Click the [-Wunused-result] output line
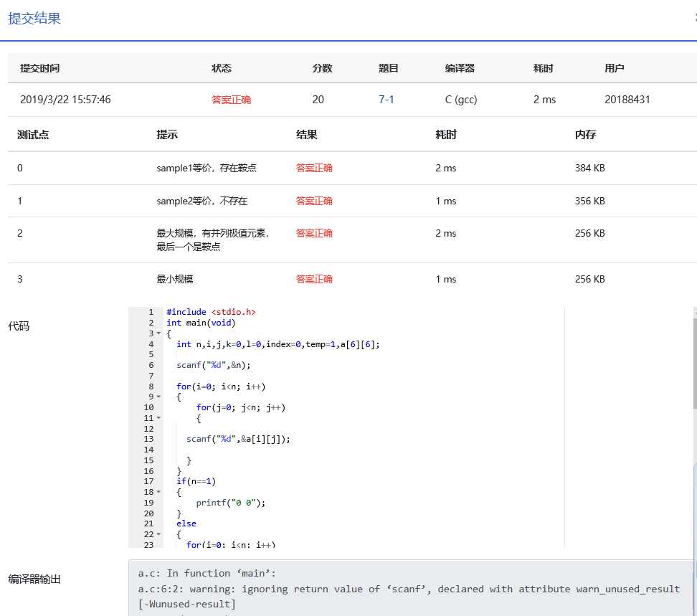Image resolution: width=697 pixels, height=616 pixels. tap(186, 604)
